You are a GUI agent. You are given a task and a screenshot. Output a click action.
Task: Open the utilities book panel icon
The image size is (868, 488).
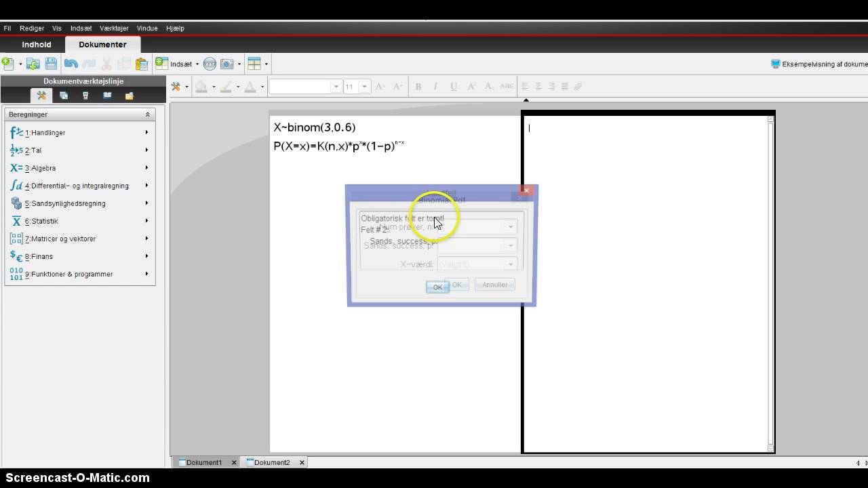click(107, 96)
